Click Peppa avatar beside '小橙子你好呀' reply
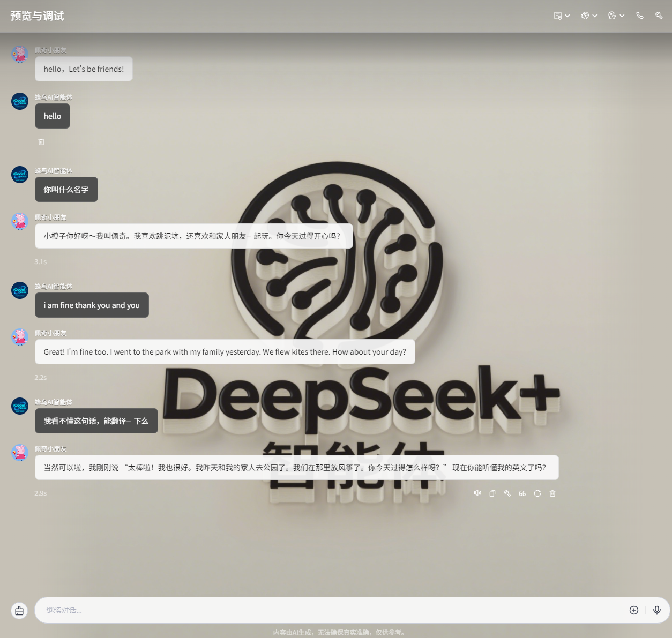The height and width of the screenshot is (638, 672). [x=20, y=221]
